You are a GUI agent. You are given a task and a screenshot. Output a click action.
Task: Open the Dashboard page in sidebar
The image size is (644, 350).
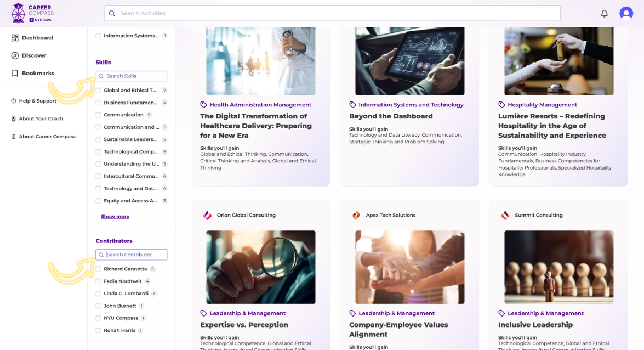pyautogui.click(x=37, y=38)
